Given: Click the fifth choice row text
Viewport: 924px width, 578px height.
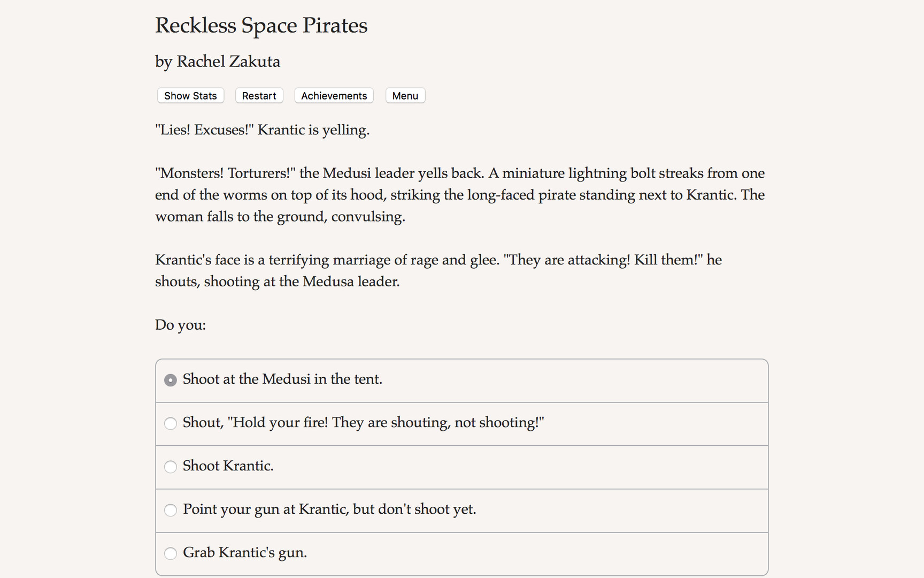Looking at the screenshot, I should coord(244,553).
